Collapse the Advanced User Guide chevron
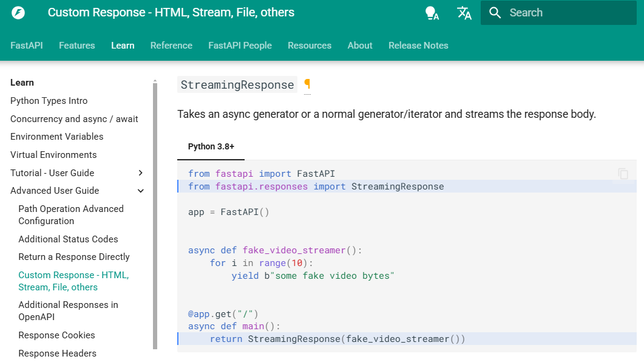 (140, 191)
